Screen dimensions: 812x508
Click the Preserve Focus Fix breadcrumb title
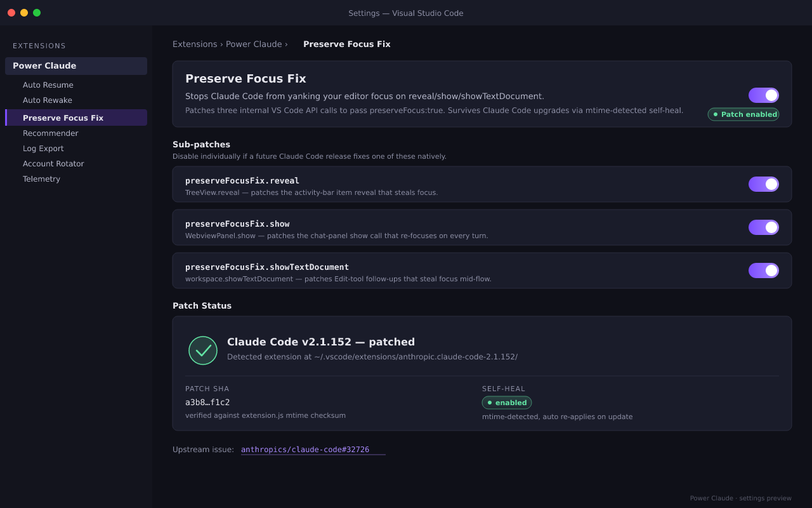pyautogui.click(x=347, y=44)
